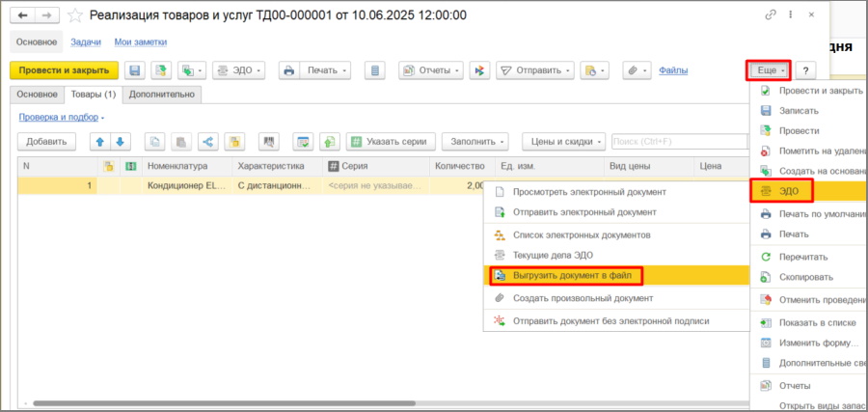Image resolution: width=868 pixels, height=412 pixels.
Task: Click the additional info list icon beside Отчеты
Action: [x=375, y=70]
